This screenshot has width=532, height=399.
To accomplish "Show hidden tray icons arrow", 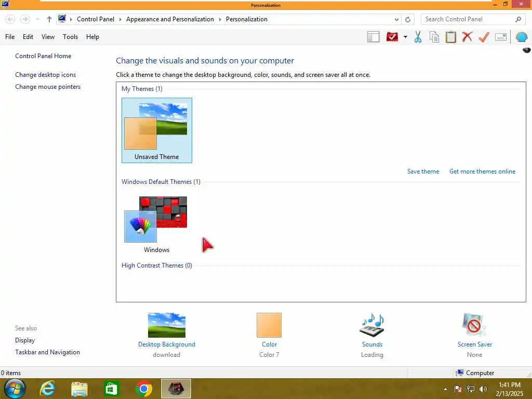I will click(445, 389).
